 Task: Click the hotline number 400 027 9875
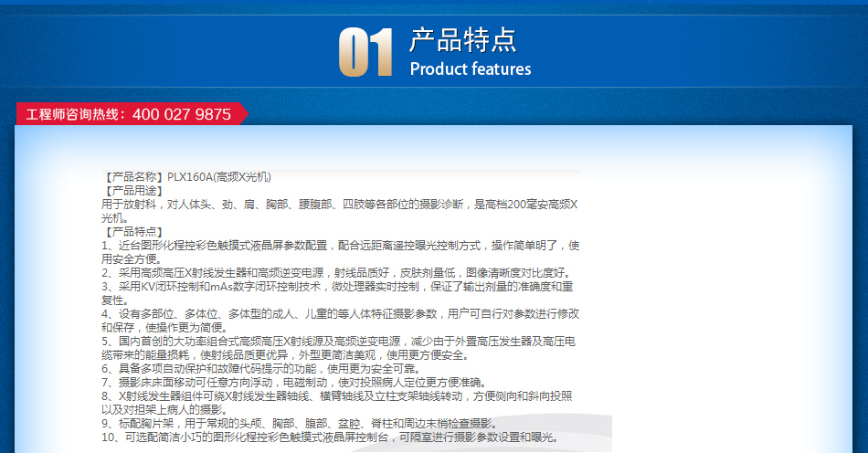(182, 115)
